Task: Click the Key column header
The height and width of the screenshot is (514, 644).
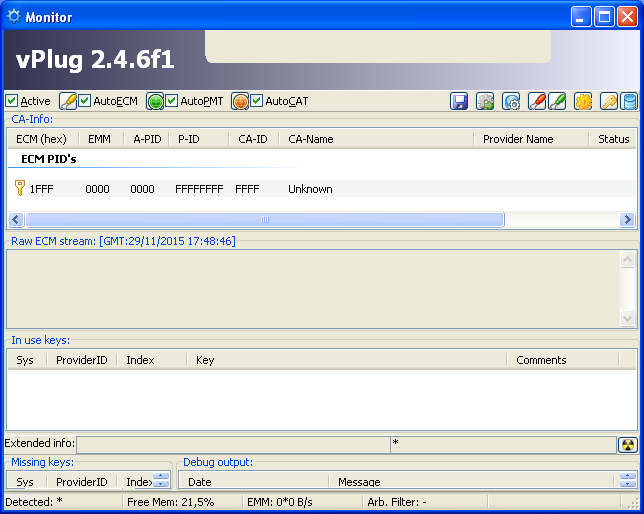Action: pos(347,360)
